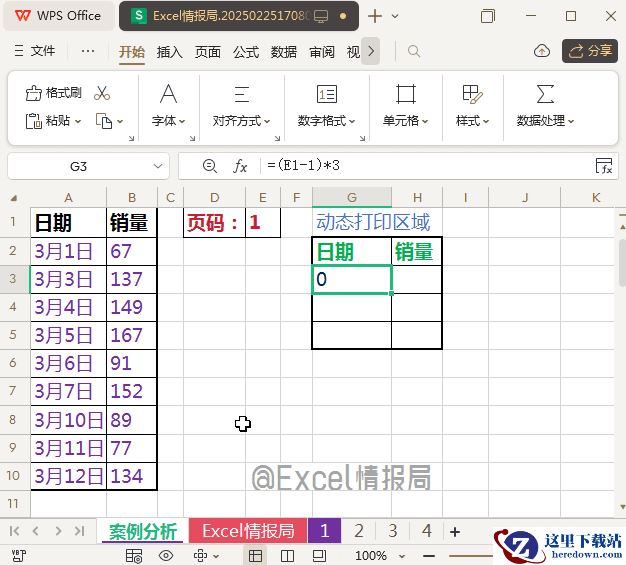Screen dimensions: 626x565
Task: Click the 分享 share button
Action: [x=590, y=51]
